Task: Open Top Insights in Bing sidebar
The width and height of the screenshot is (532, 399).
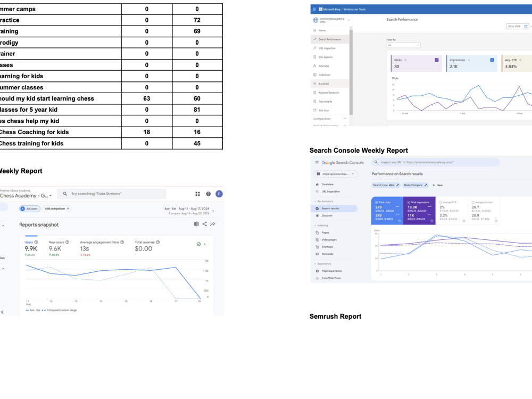Action: click(x=326, y=102)
